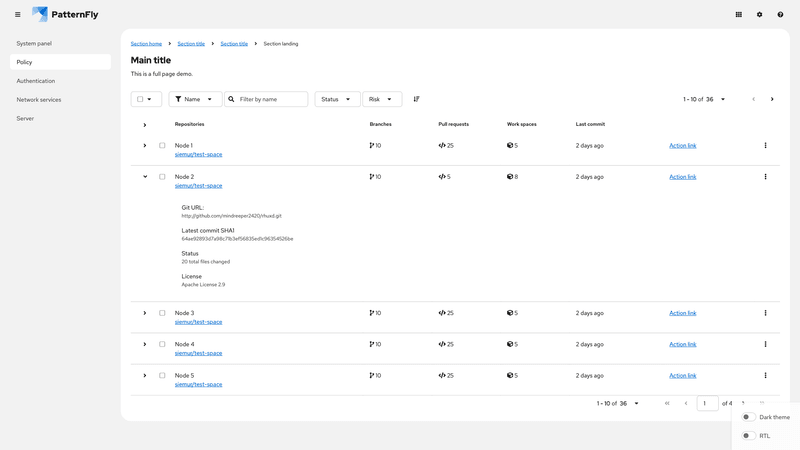This screenshot has height=450, width=800.
Task: Expand the Node 4 row
Action: pos(145,344)
